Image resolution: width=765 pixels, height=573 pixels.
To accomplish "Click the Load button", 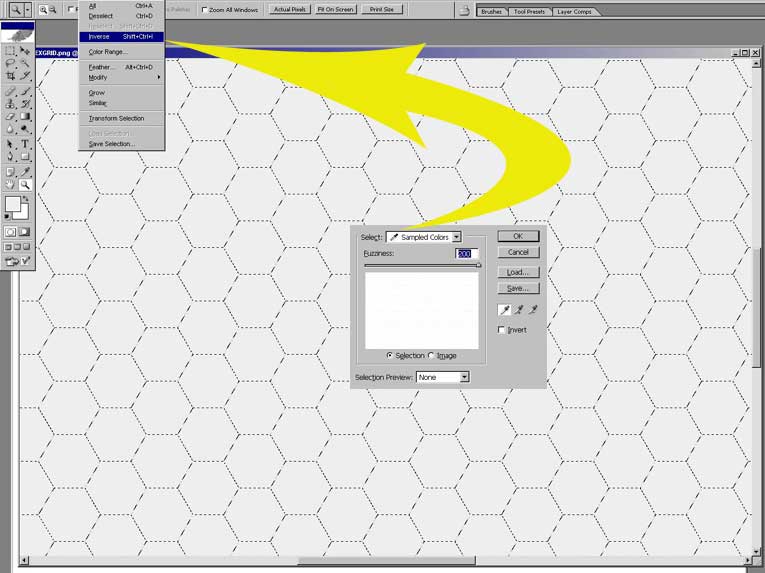I will pyautogui.click(x=518, y=272).
